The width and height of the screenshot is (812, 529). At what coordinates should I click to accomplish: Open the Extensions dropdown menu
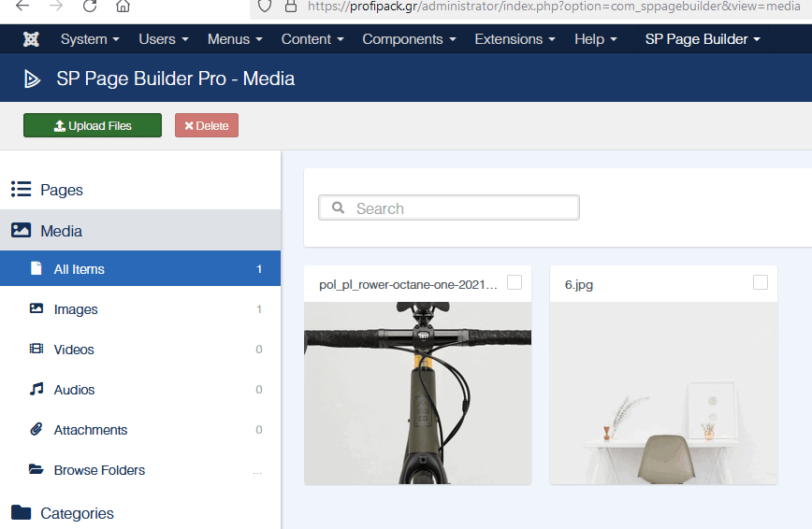click(515, 39)
